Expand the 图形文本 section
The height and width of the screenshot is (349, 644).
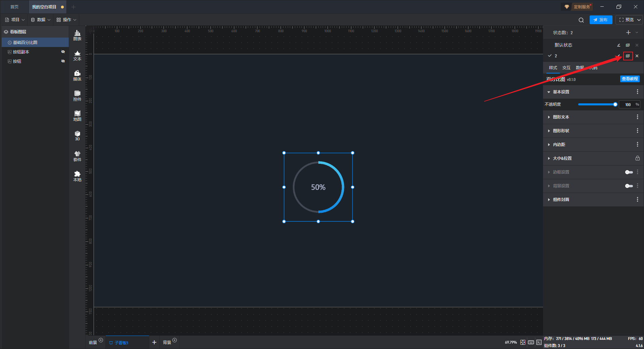pyautogui.click(x=549, y=117)
